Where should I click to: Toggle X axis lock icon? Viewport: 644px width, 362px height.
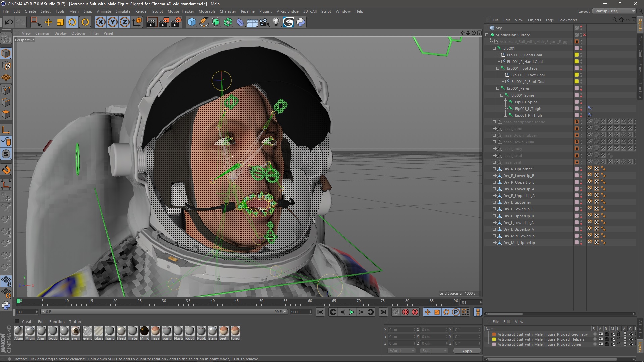(100, 22)
